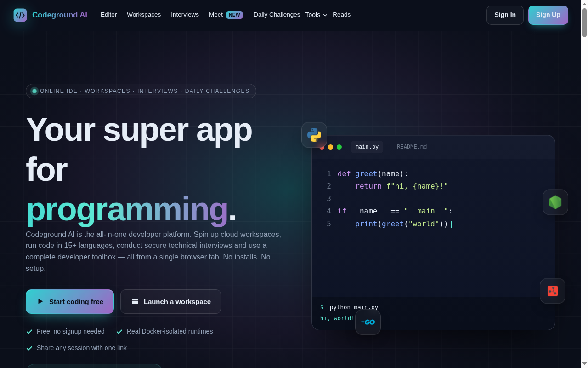Select the main.py editor tab
588x368 pixels.
click(367, 147)
